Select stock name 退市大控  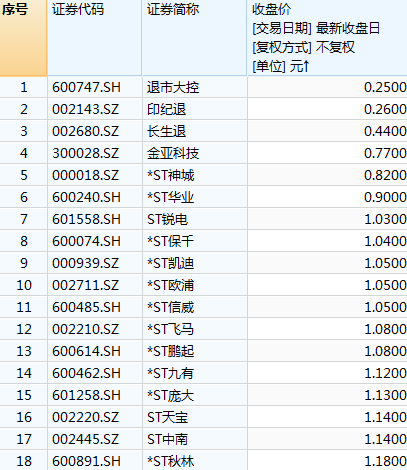tap(173, 87)
